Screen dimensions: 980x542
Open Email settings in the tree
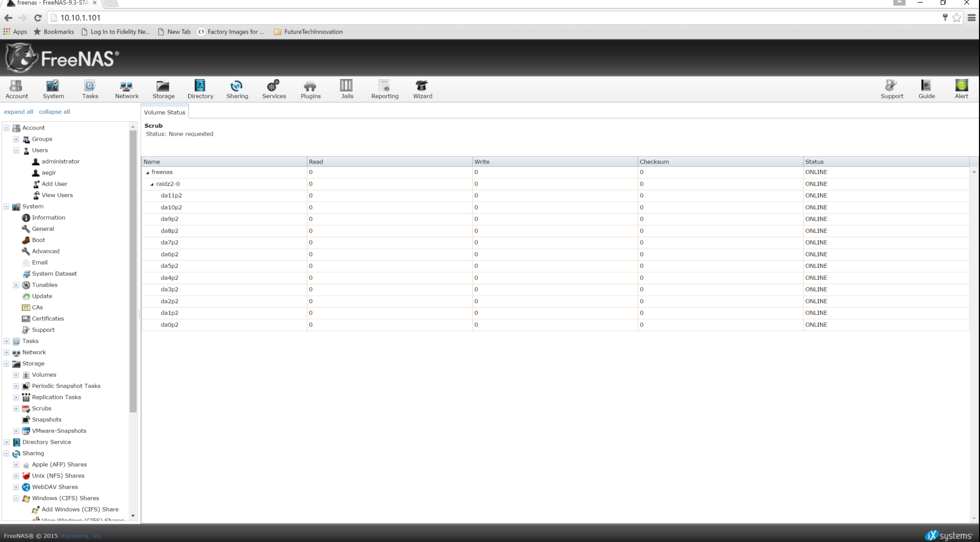point(35,262)
